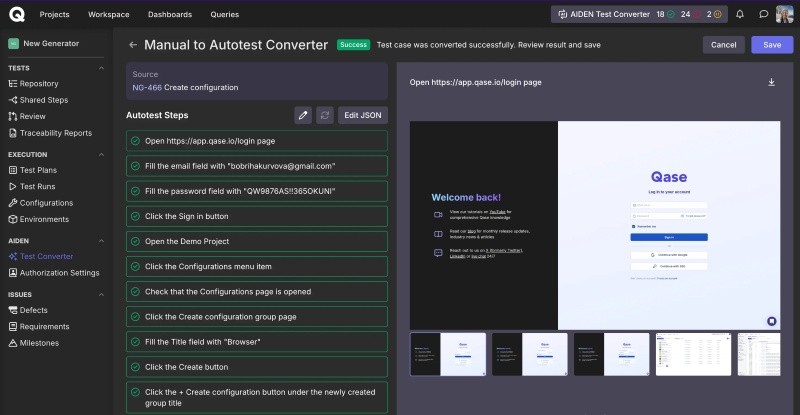Select the fifth thumbnail at the row's end
This screenshot has width=800, height=415.
pyautogui.click(x=759, y=354)
